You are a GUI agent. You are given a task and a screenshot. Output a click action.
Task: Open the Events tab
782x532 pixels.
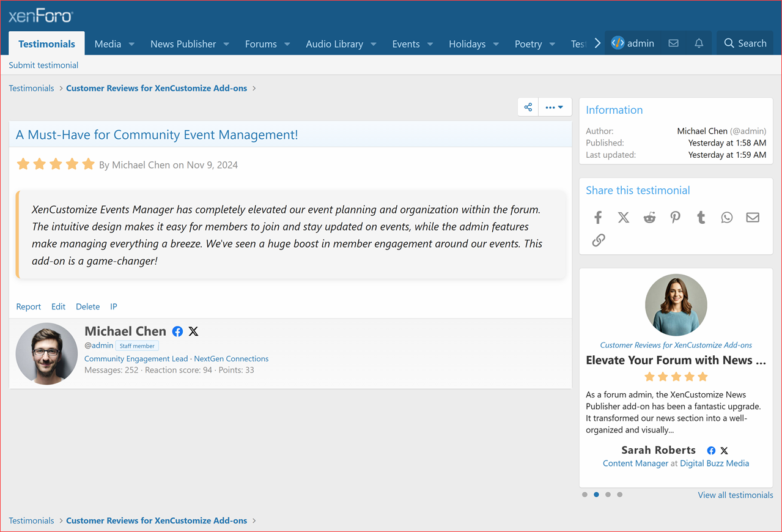tap(406, 44)
